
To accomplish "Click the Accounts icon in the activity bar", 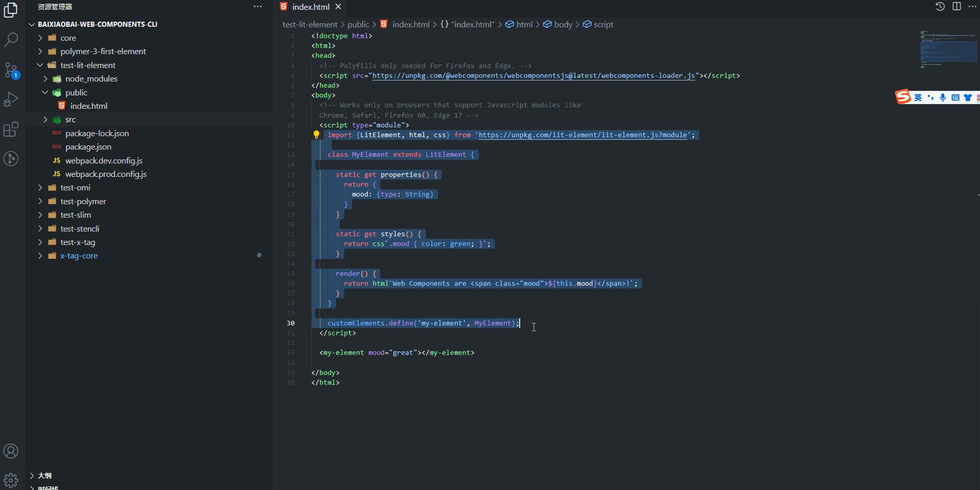I will pos(11,451).
